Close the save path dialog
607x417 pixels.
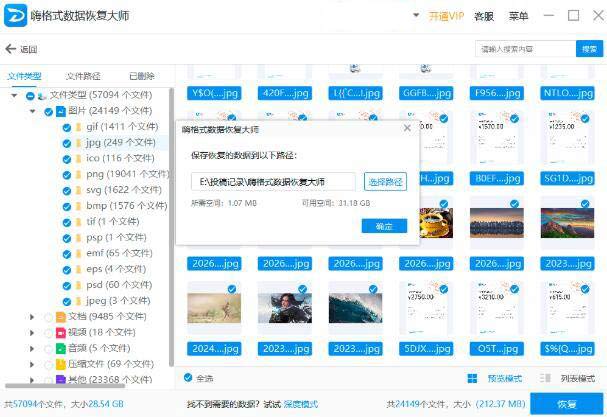click(407, 128)
